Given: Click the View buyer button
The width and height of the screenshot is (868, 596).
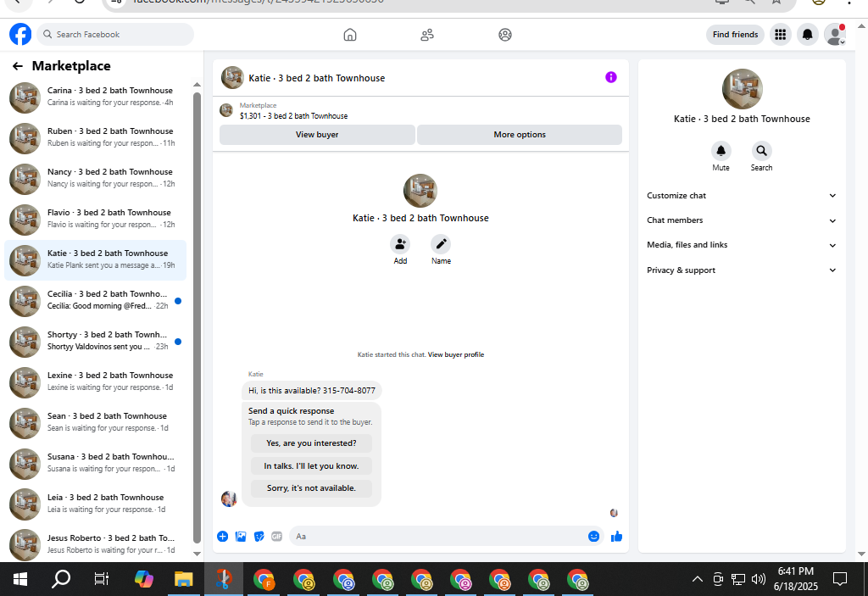Looking at the screenshot, I should pyautogui.click(x=317, y=135).
